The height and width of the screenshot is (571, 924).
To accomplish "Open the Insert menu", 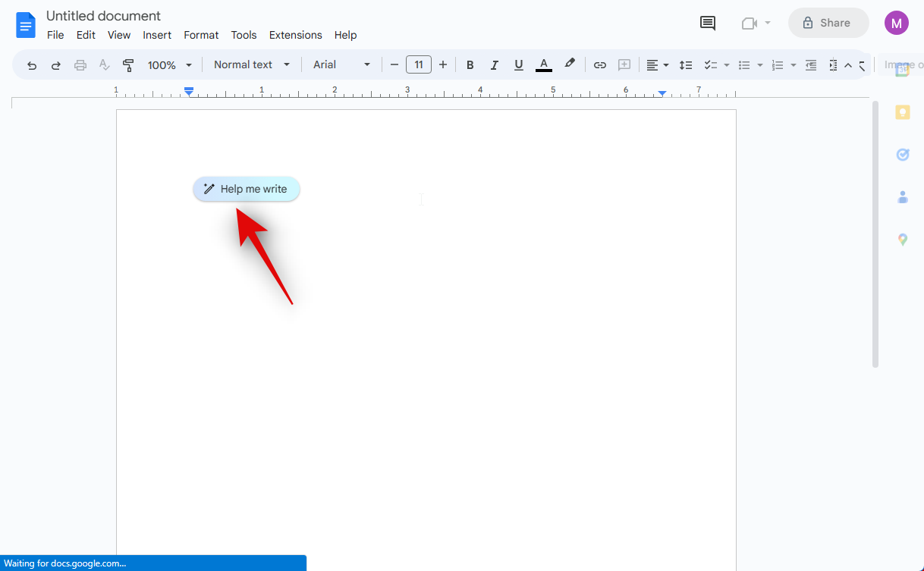I will (157, 35).
